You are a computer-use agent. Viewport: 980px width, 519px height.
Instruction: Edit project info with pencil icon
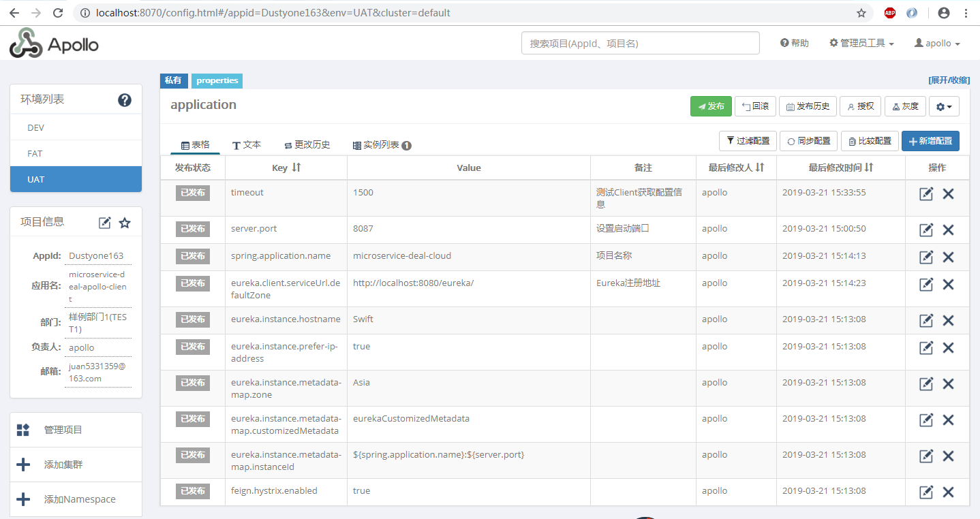pos(104,223)
